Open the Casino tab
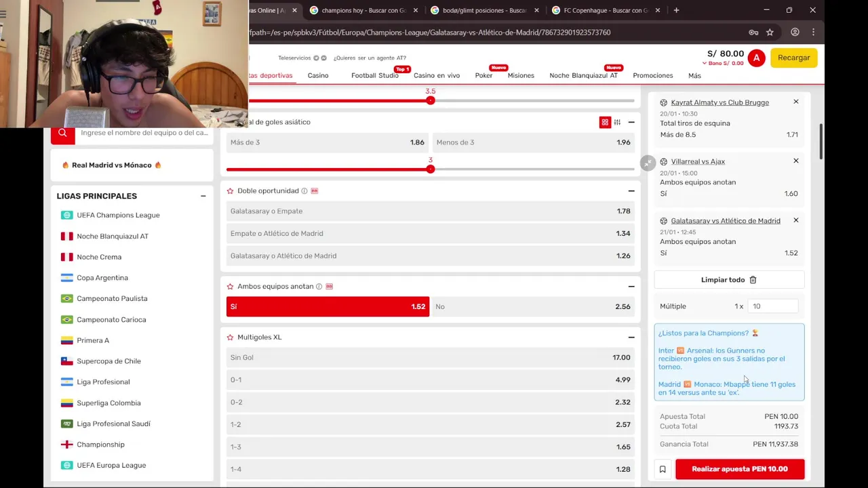Image resolution: width=868 pixels, height=488 pixels. (318, 75)
